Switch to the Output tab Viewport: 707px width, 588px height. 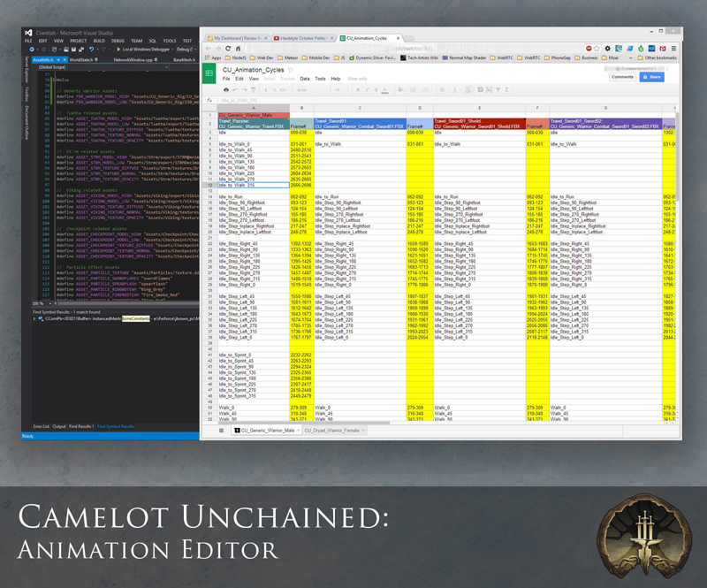coord(59,426)
